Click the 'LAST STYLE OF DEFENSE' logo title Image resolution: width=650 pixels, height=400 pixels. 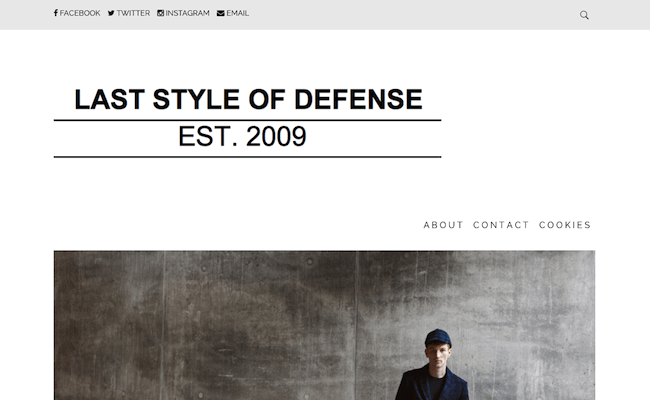248,100
